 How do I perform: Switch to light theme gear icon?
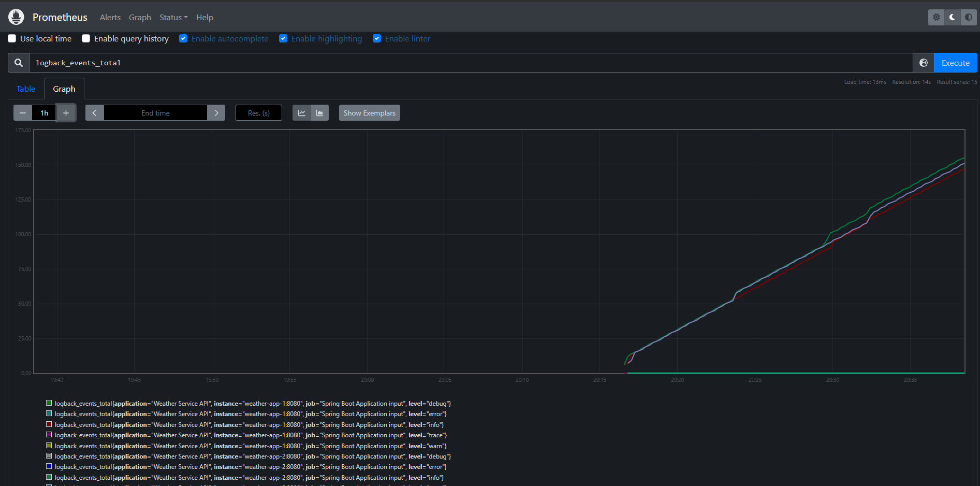936,17
